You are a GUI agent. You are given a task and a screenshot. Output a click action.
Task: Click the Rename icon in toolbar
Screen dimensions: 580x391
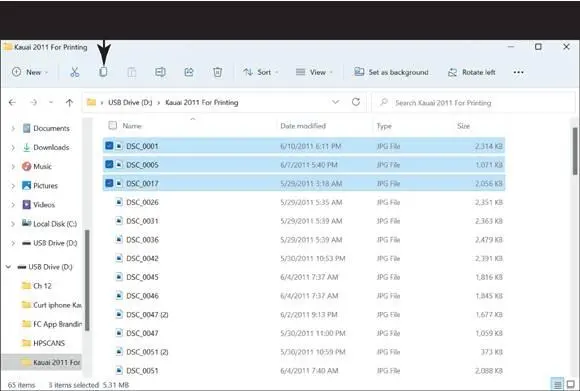pyautogui.click(x=160, y=72)
